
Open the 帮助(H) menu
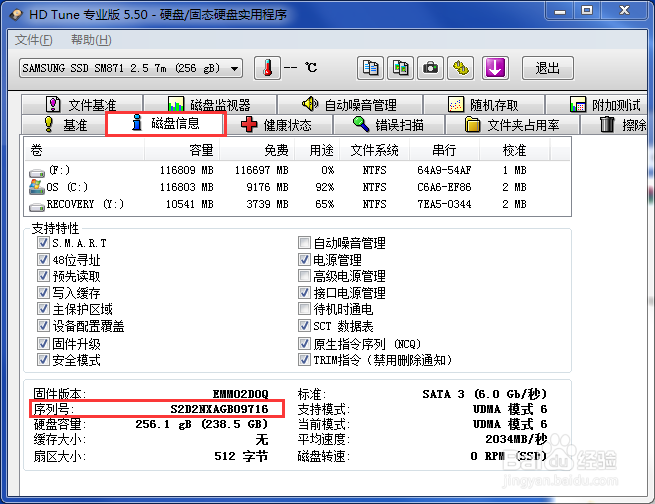click(91, 40)
